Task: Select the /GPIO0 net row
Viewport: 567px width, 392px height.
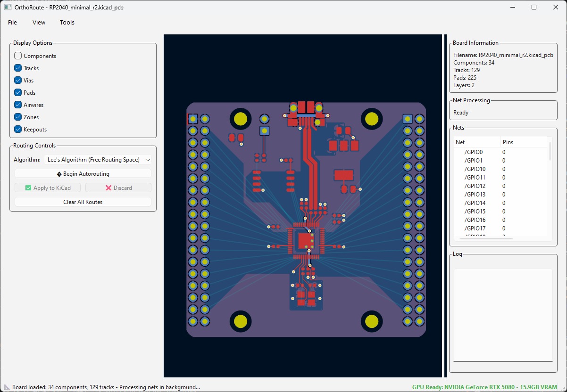Action: pos(500,152)
